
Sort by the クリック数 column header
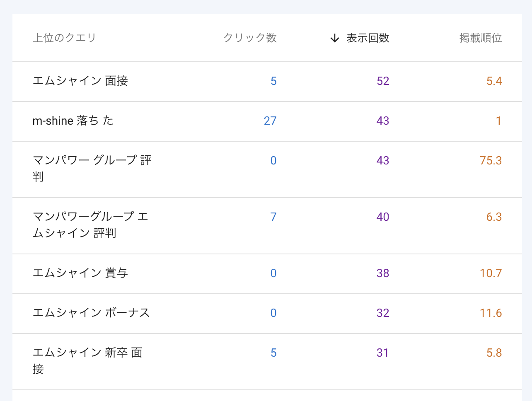click(x=250, y=38)
